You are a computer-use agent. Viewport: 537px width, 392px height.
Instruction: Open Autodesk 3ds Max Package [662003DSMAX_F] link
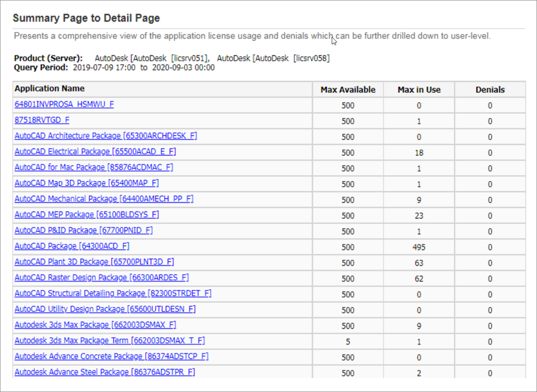pos(95,325)
